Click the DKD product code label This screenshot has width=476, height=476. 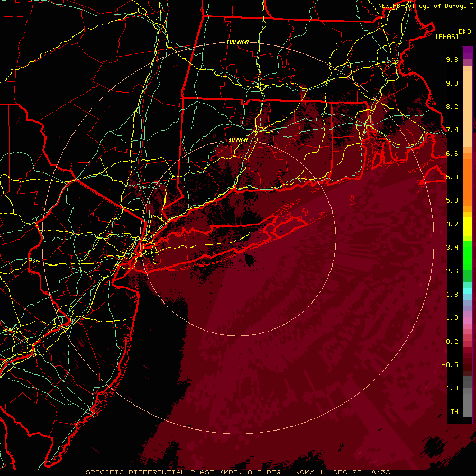click(x=465, y=32)
